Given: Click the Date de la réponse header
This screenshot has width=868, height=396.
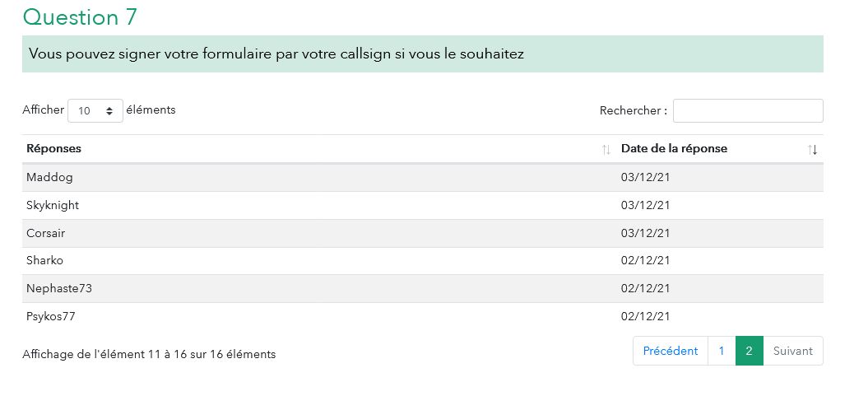Looking at the screenshot, I should coord(674,149).
